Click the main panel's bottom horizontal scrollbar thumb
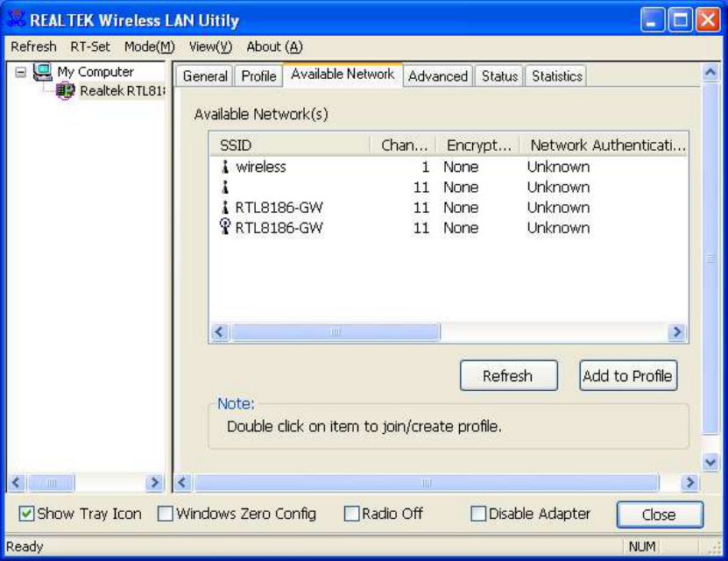 (427, 483)
